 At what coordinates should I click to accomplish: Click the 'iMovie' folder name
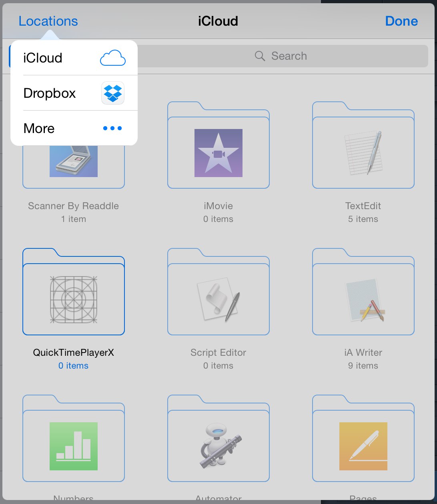218,206
